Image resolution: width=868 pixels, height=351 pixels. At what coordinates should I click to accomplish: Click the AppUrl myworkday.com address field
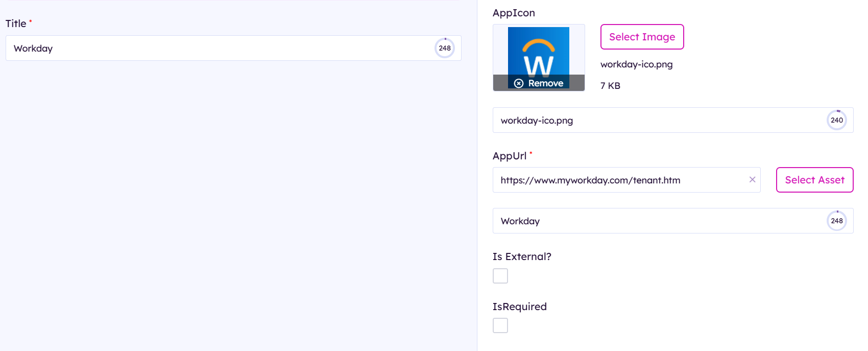pos(618,180)
